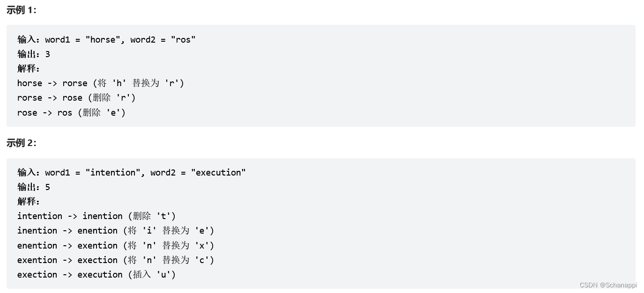Click the line exection -> execution
The image size is (644, 293).
click(96, 275)
